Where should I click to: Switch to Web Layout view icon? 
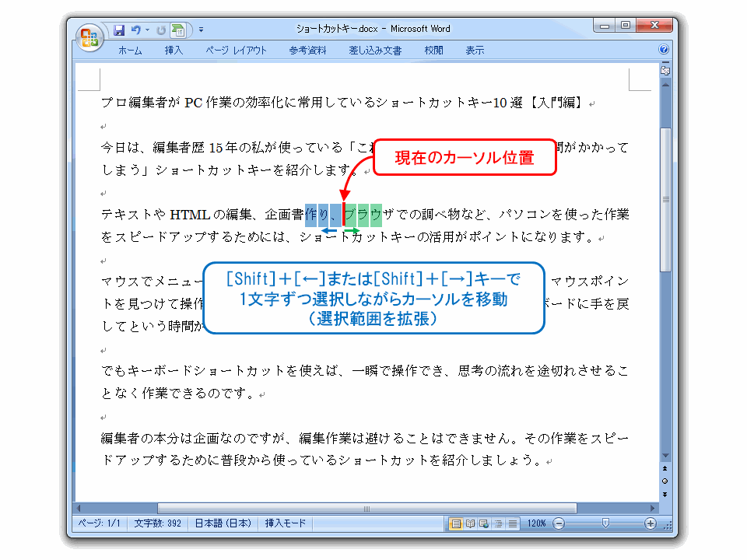click(x=484, y=523)
